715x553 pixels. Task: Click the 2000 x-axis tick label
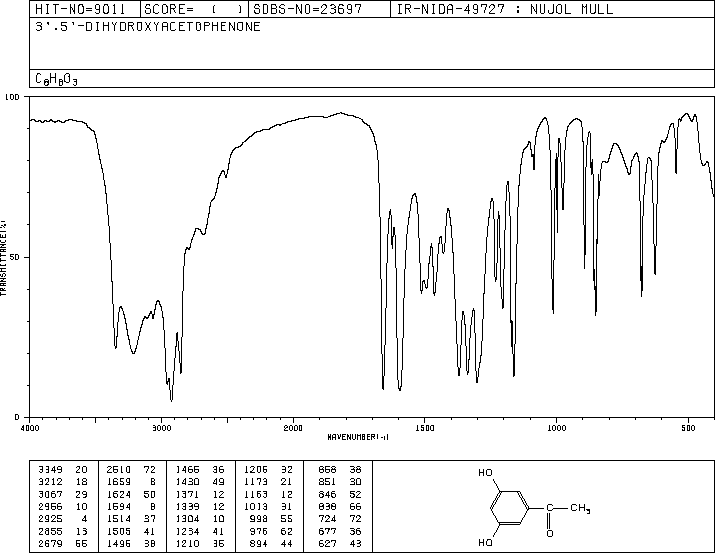coord(293,428)
